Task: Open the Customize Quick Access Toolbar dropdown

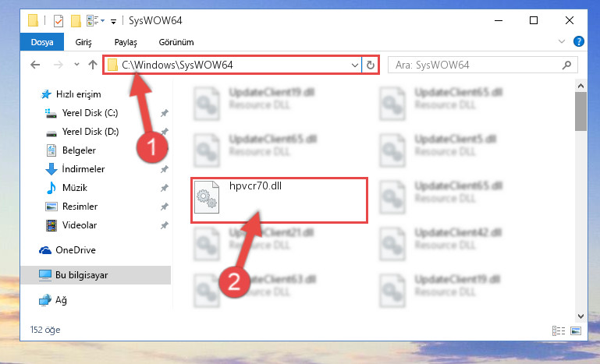Action: [x=113, y=21]
